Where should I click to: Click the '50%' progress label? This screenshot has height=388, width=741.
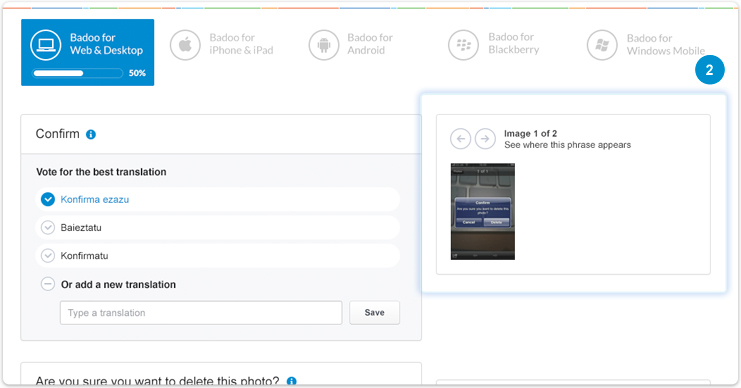(x=137, y=73)
